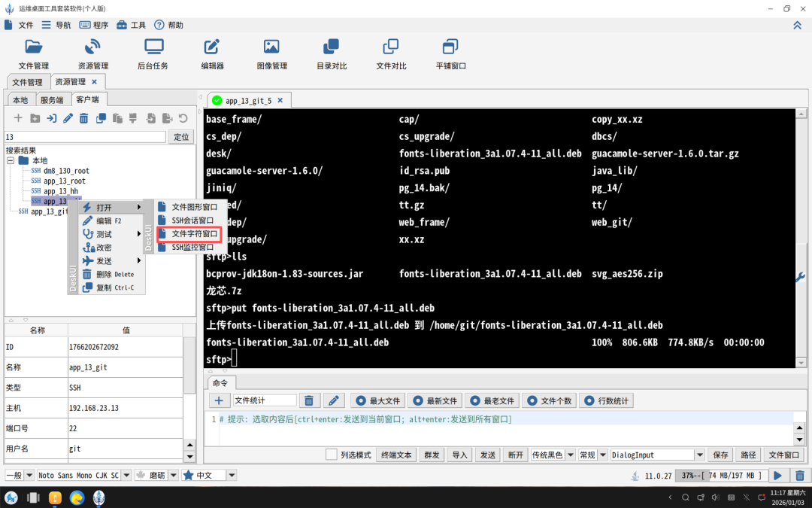The height and width of the screenshot is (508, 812).
Task: Open the 后台任务 toolbar icon
Action: click(x=153, y=54)
